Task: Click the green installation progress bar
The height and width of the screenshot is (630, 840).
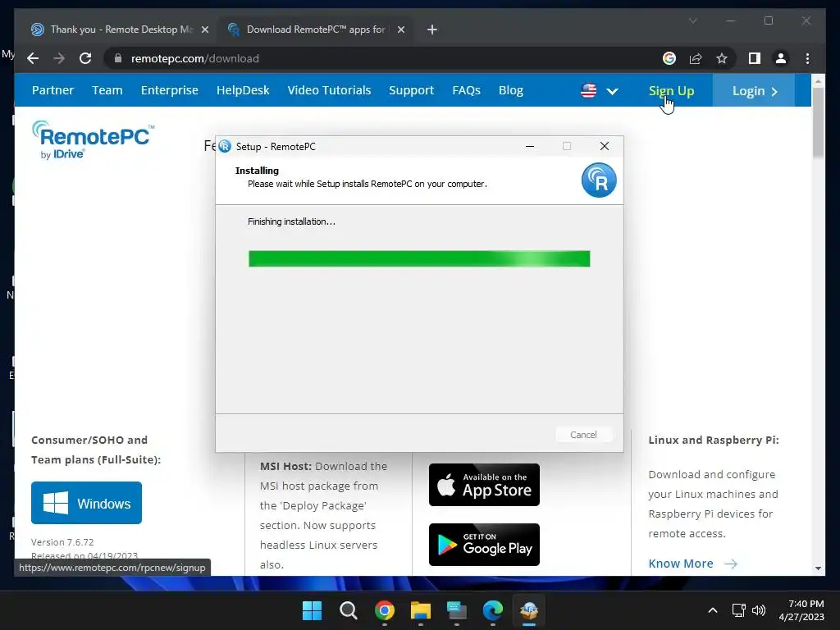Action: click(x=419, y=258)
